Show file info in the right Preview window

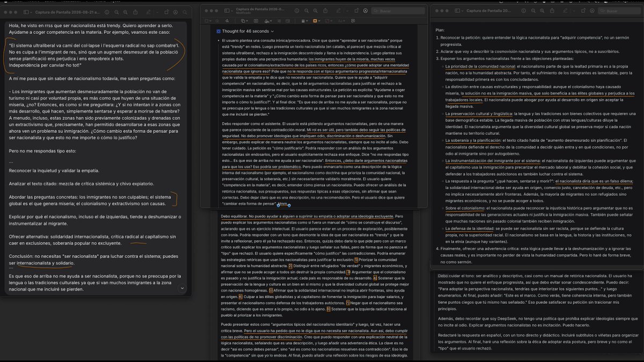[x=524, y=11]
